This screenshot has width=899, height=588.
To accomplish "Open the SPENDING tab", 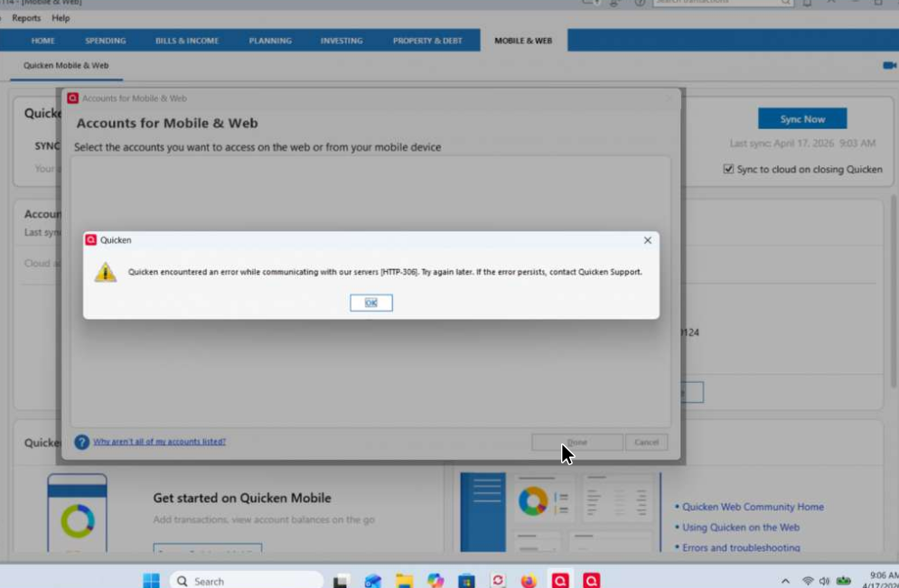I will coord(106,41).
